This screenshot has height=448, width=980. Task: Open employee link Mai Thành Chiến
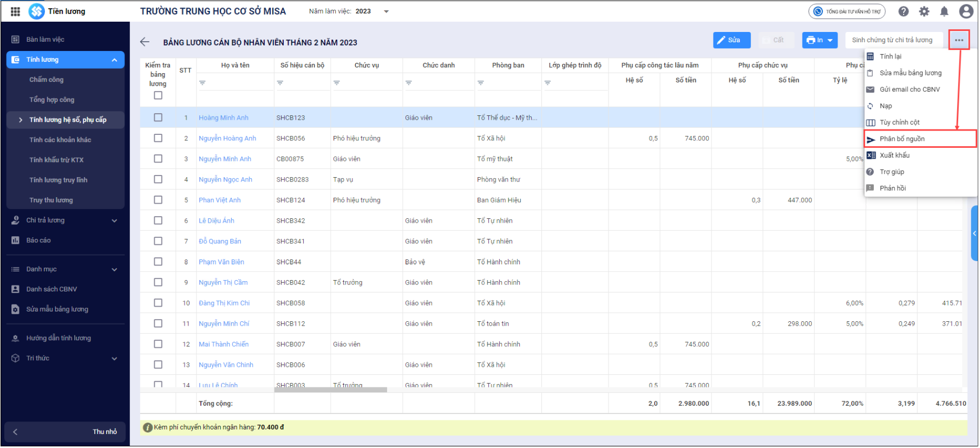click(x=224, y=345)
